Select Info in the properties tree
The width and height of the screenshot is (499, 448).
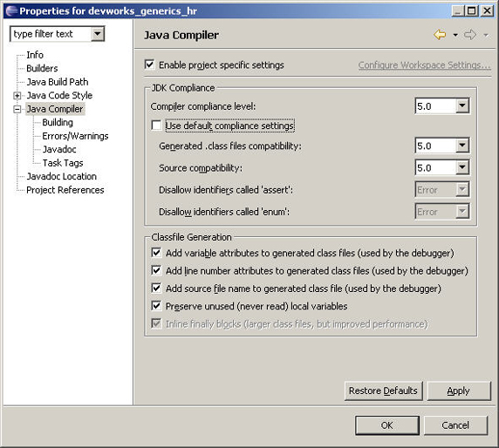(x=35, y=55)
